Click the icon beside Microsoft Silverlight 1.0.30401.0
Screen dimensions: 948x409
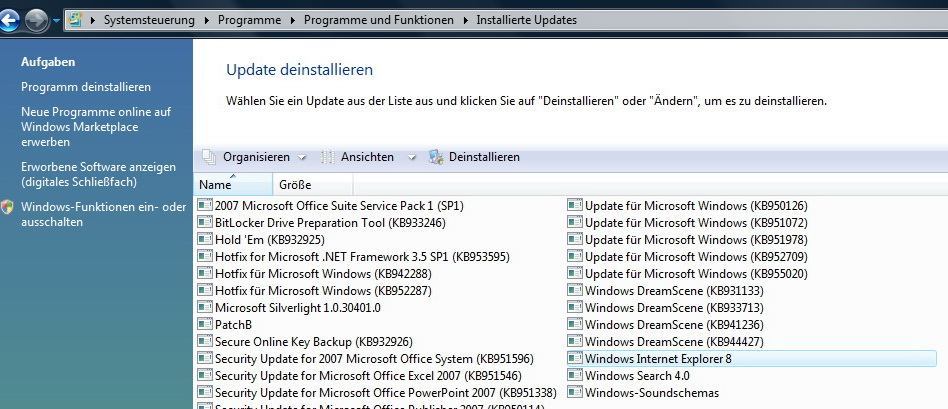(x=205, y=307)
